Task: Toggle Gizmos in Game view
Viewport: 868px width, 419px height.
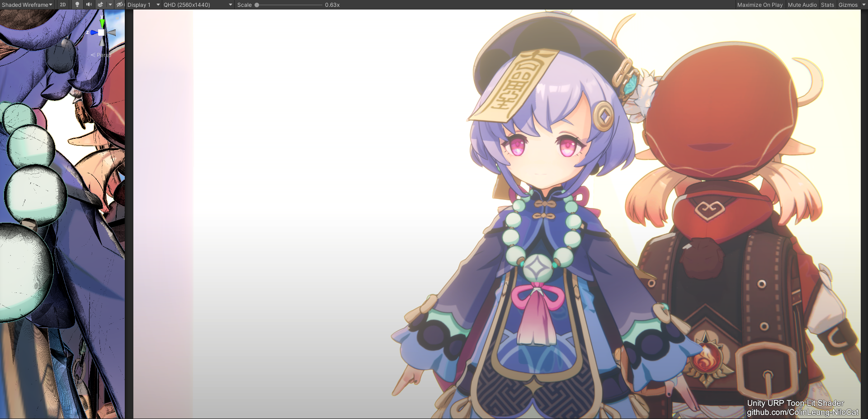Action: [x=848, y=5]
